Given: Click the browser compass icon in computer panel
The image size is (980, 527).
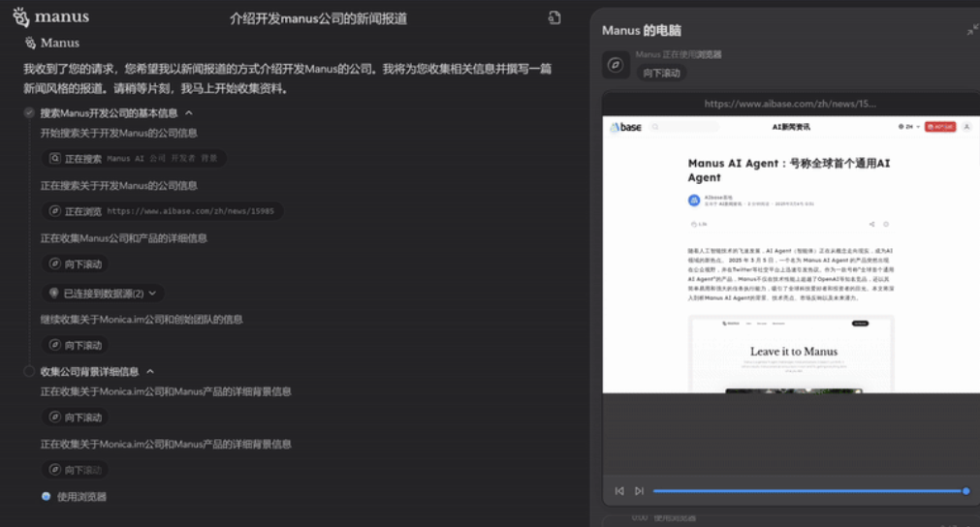Looking at the screenshot, I should 615,65.
